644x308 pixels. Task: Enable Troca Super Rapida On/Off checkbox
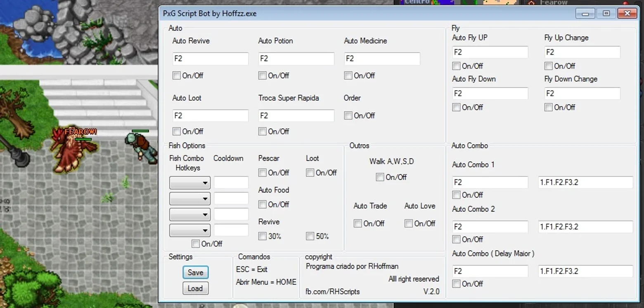pyautogui.click(x=262, y=131)
